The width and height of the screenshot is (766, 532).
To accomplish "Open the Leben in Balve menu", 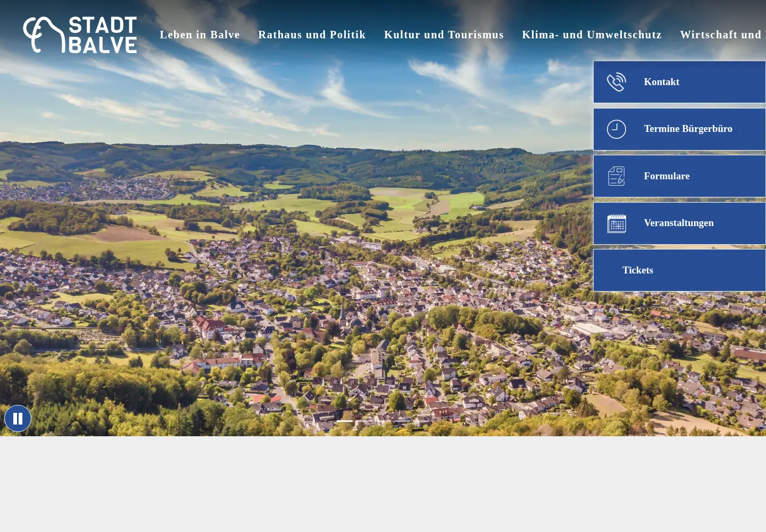I will [200, 35].
